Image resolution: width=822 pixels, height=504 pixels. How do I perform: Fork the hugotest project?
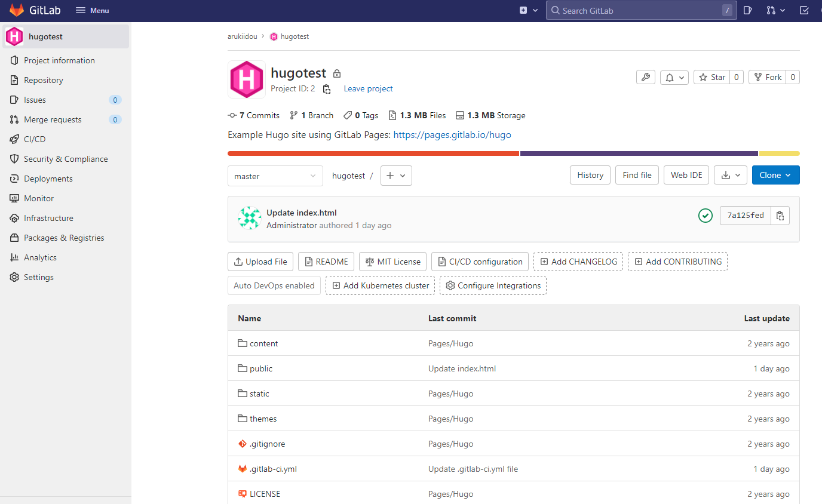click(768, 77)
